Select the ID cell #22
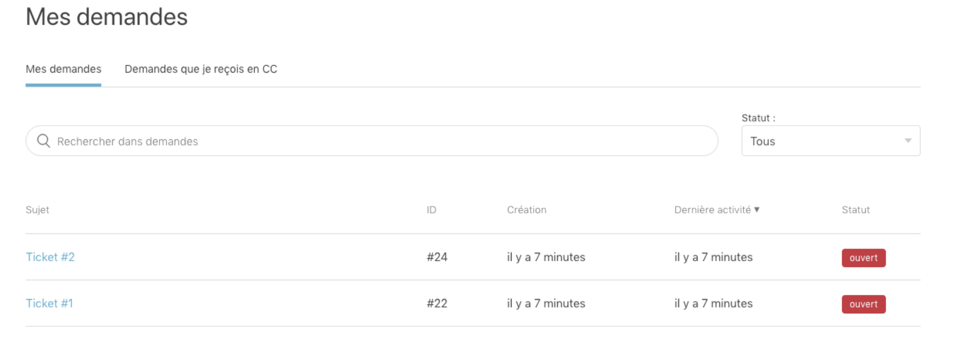 [x=437, y=303]
